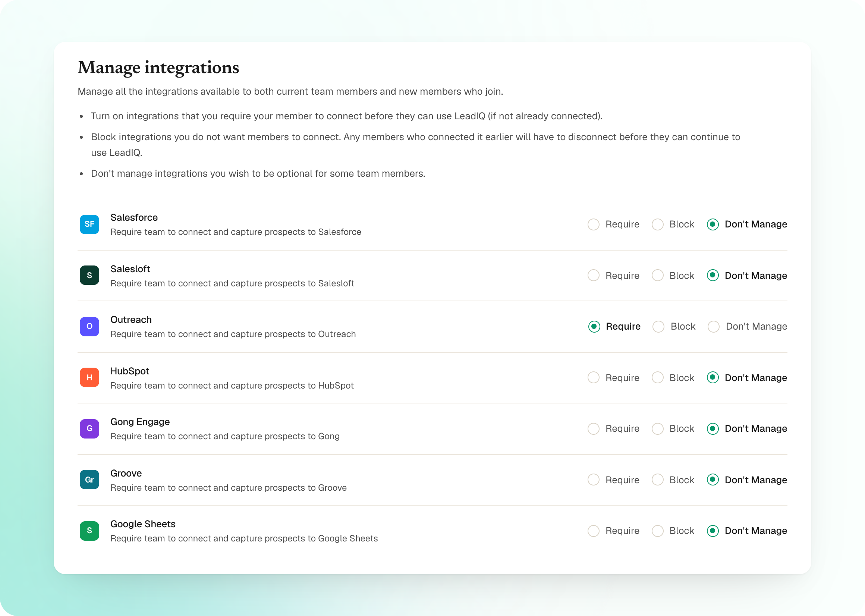Require the HubSpot integration

tap(594, 377)
